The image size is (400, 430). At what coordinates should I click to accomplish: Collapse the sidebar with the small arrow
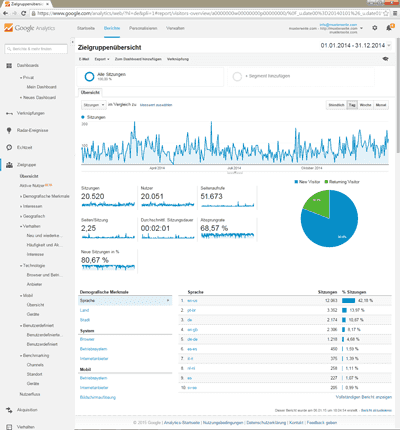pyautogui.click(x=73, y=42)
